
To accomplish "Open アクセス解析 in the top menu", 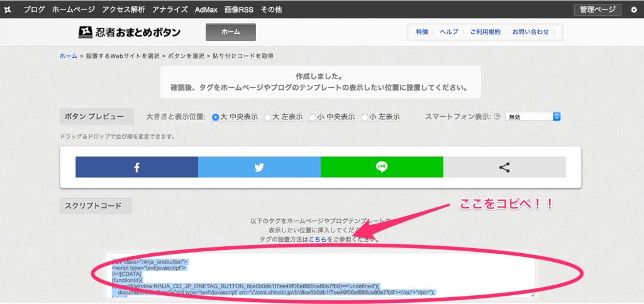I will (x=124, y=10).
